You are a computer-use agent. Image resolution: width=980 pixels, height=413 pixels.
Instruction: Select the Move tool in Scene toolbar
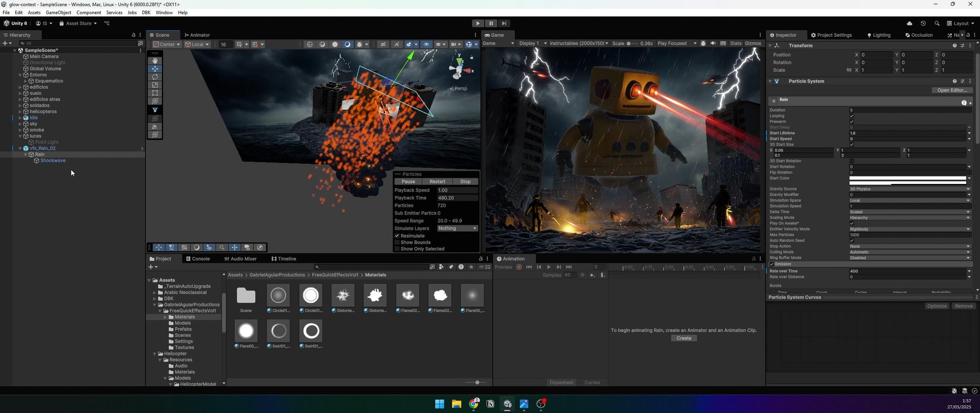155,69
